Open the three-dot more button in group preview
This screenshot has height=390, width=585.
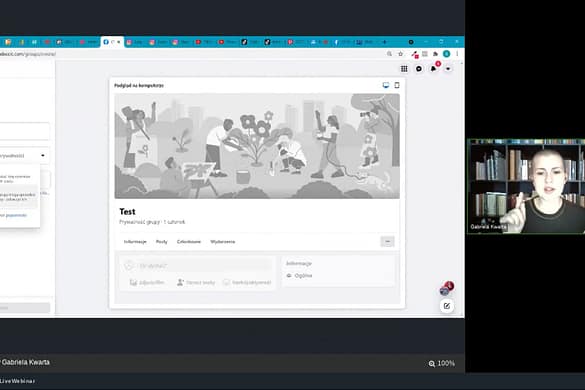(387, 241)
